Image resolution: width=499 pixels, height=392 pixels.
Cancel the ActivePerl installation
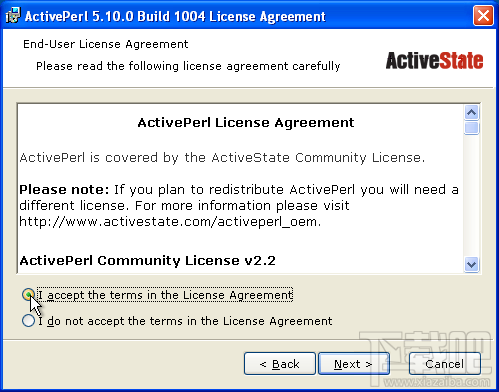pyautogui.click(x=445, y=364)
